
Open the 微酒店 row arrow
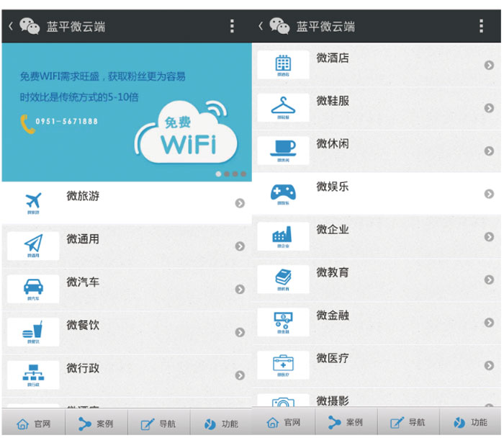(489, 66)
